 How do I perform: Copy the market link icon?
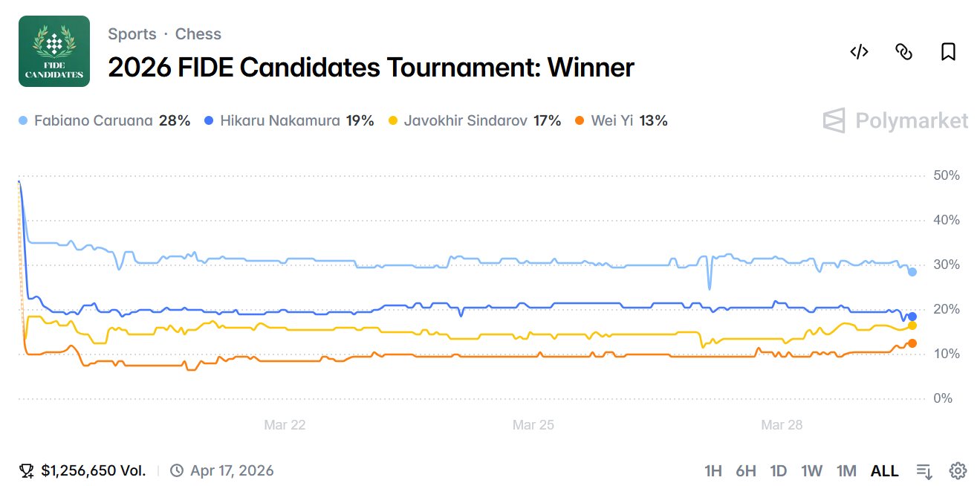point(903,52)
